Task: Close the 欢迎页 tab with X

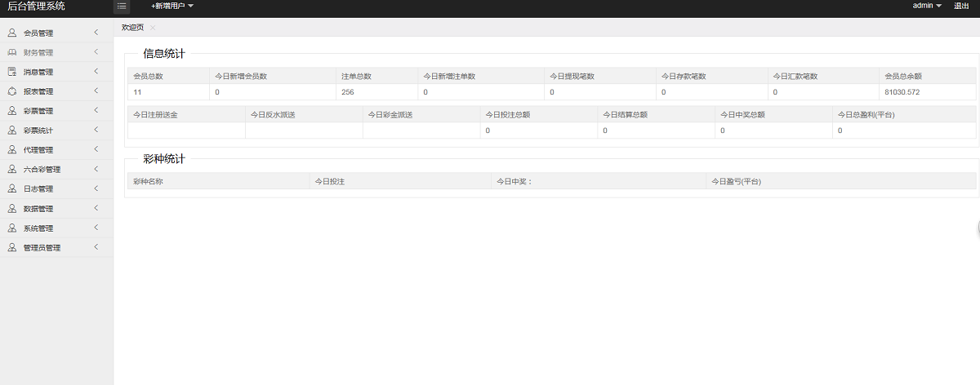Action: coord(153,28)
